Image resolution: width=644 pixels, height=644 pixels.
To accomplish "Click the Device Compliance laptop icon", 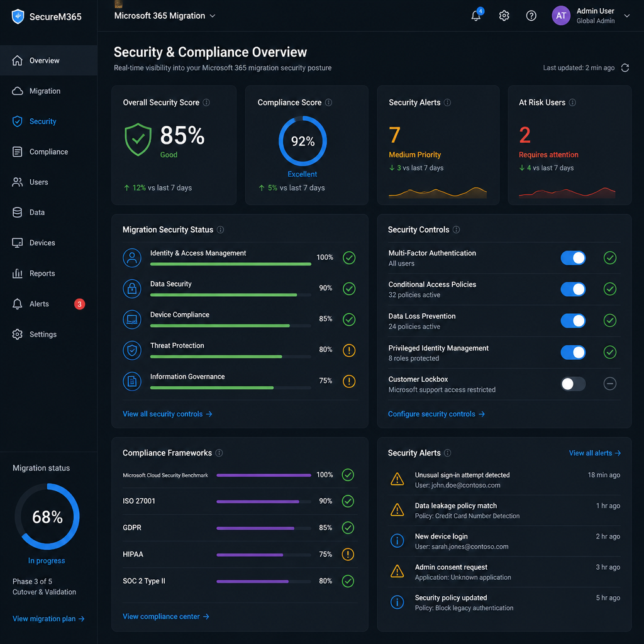I will pos(132,319).
